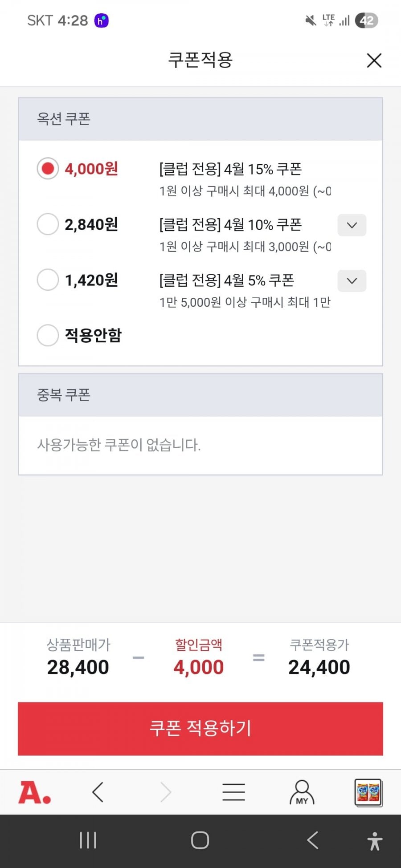Open the hamburger menu in bottom bar
The width and height of the screenshot is (401, 868).
(x=233, y=792)
